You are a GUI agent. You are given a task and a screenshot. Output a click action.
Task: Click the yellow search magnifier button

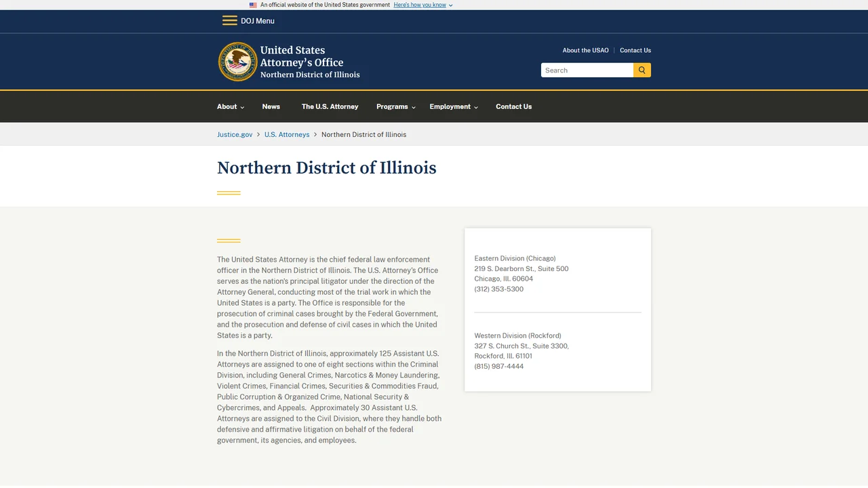click(642, 70)
